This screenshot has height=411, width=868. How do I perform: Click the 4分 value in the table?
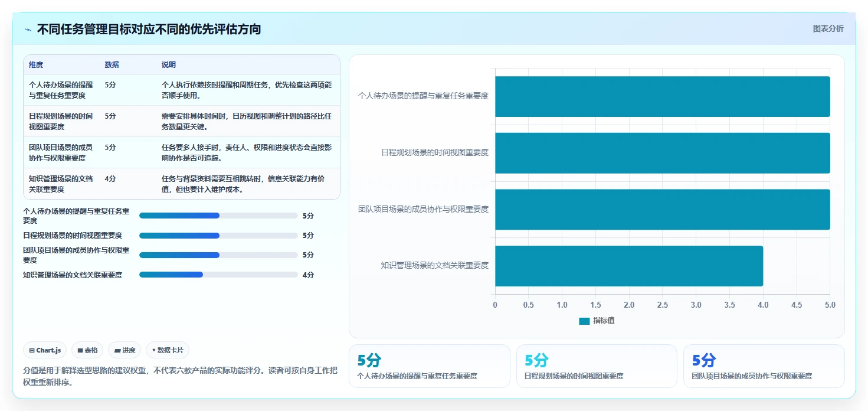[110, 178]
